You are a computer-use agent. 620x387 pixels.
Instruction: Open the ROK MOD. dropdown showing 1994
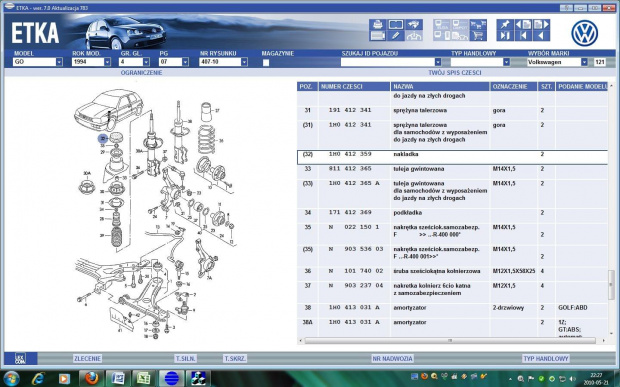107,62
